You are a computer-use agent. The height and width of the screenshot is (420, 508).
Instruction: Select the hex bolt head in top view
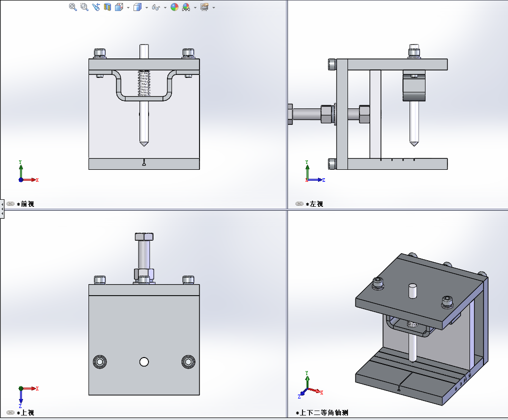pyautogui.click(x=144, y=237)
